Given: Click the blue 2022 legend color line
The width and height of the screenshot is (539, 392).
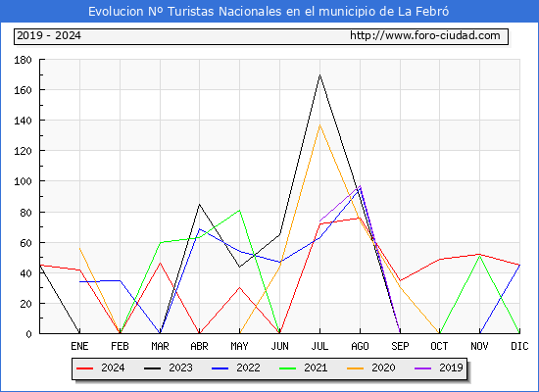Looking at the screenshot, I should [x=220, y=368].
